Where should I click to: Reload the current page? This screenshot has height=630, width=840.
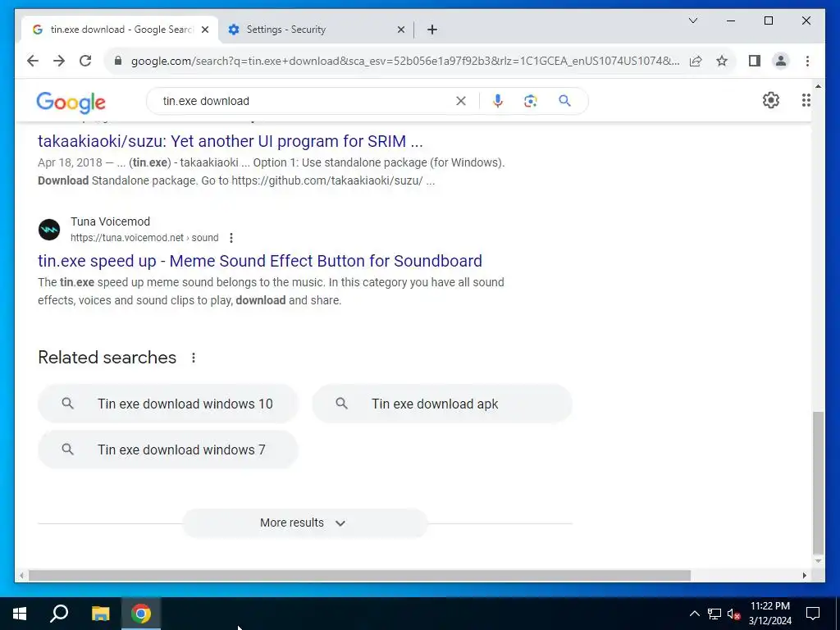coord(85,61)
